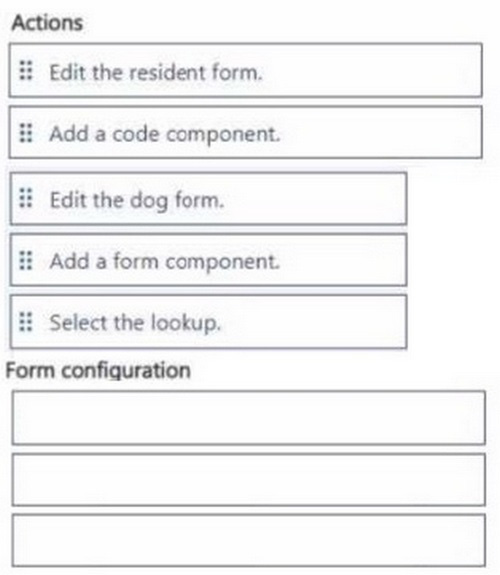Select the 'Select the lookup.' action item
Image resolution: width=500 pixels, height=575 pixels.
point(208,322)
